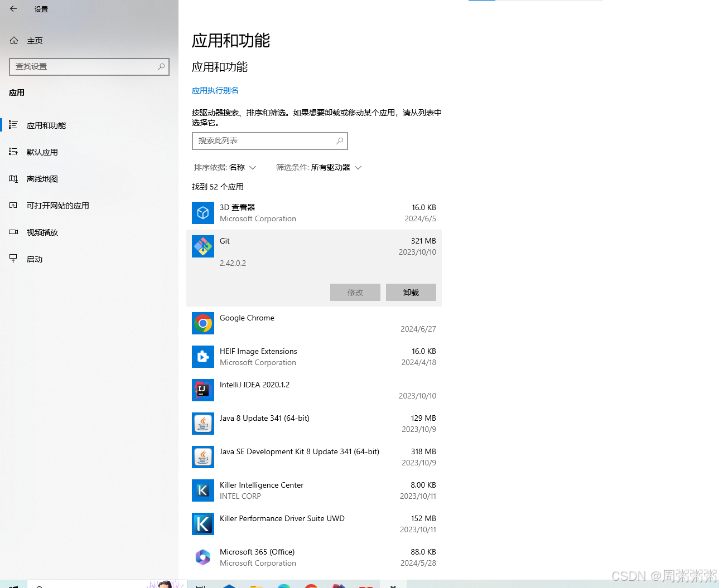Click the Microsoft 365 (Office) icon
The height and width of the screenshot is (588, 719).
[x=203, y=557]
